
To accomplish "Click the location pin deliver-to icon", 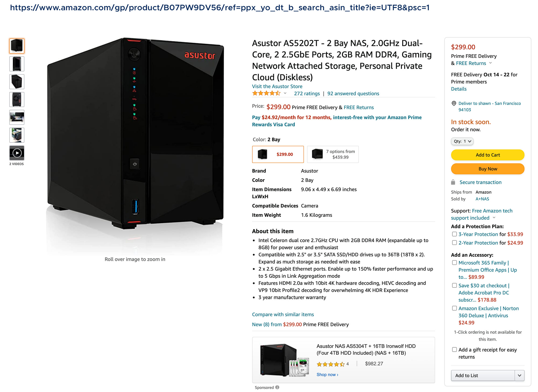I will coord(454,104).
